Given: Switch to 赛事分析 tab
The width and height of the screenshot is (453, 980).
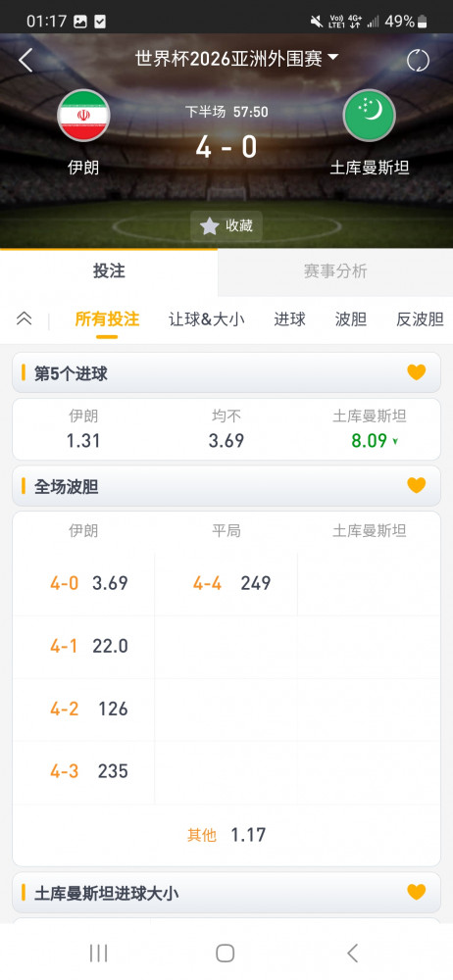Looking at the screenshot, I should [335, 271].
